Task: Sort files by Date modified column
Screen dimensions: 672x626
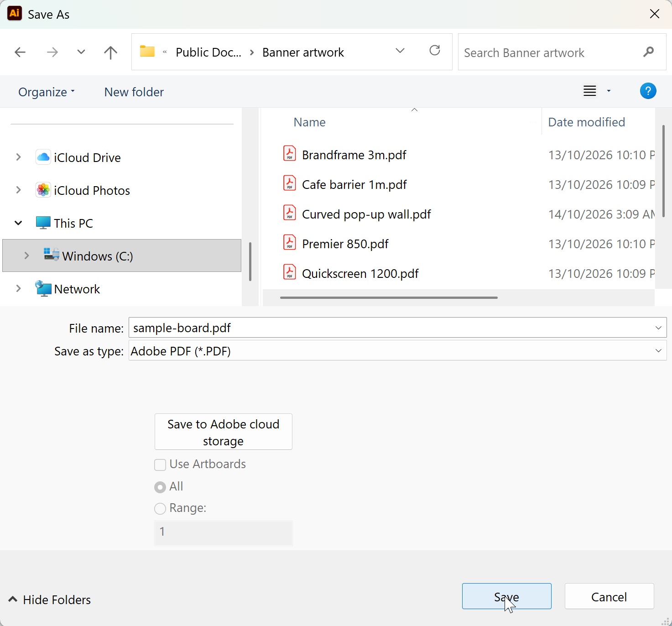Action: coord(587,122)
